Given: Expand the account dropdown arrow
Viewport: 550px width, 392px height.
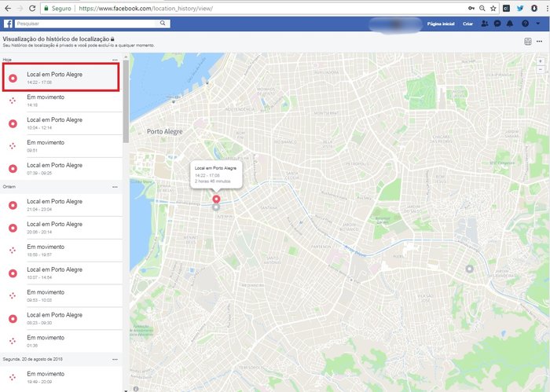Looking at the screenshot, I should pos(538,24).
